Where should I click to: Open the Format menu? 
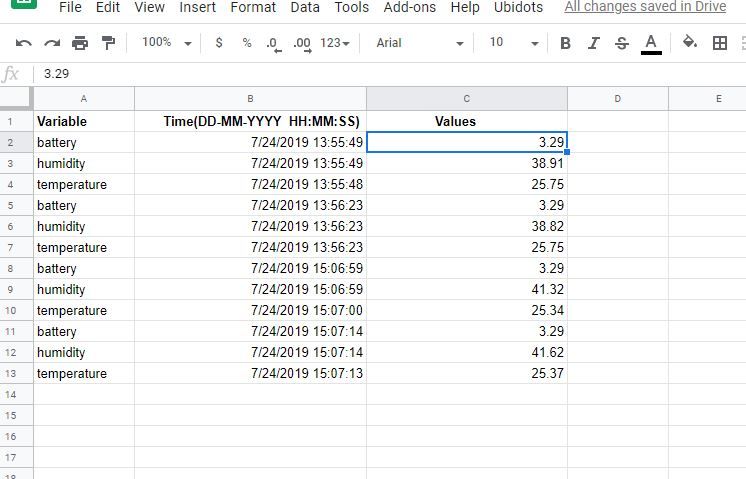point(253,7)
